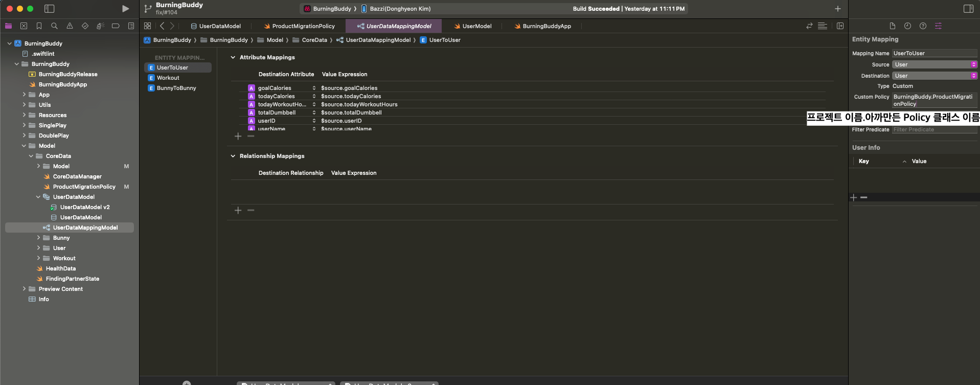Open the Info plist file

point(44,299)
